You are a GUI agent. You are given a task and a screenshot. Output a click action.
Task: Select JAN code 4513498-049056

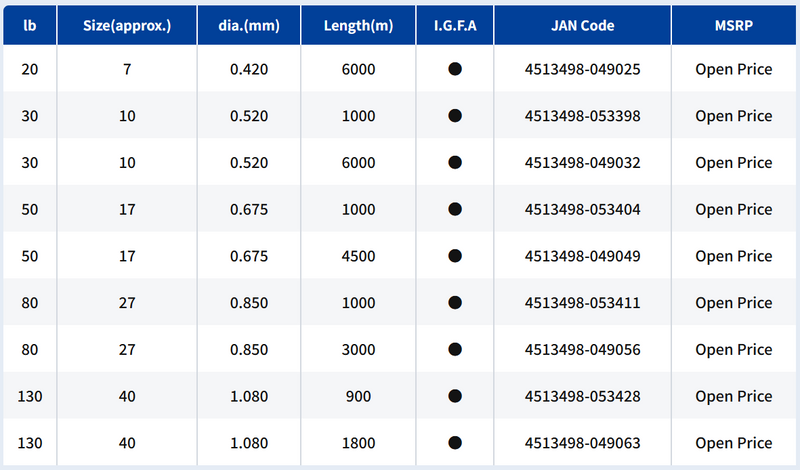[583, 350]
